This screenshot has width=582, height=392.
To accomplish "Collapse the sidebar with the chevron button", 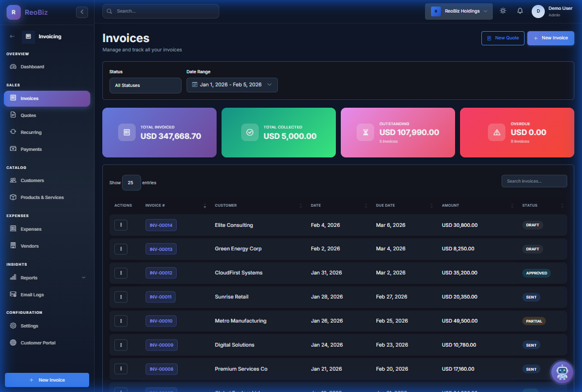I will 82,11.
